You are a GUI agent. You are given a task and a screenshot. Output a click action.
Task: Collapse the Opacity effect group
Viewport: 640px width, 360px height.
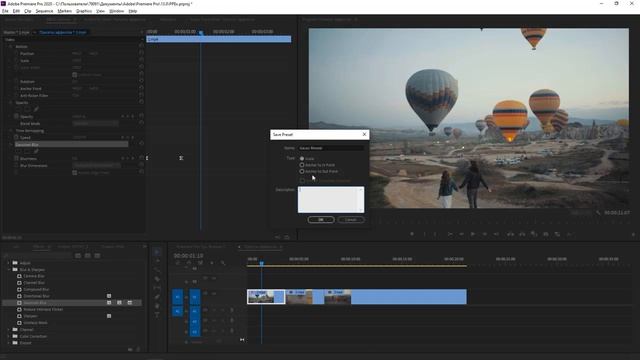(x=11, y=102)
